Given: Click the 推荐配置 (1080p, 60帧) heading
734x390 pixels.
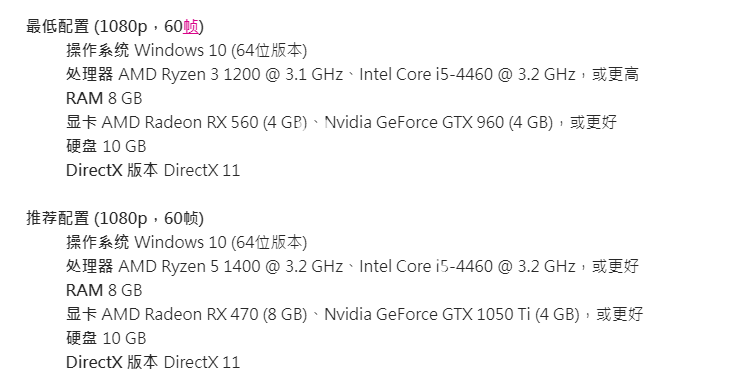Looking at the screenshot, I should 115,219.
